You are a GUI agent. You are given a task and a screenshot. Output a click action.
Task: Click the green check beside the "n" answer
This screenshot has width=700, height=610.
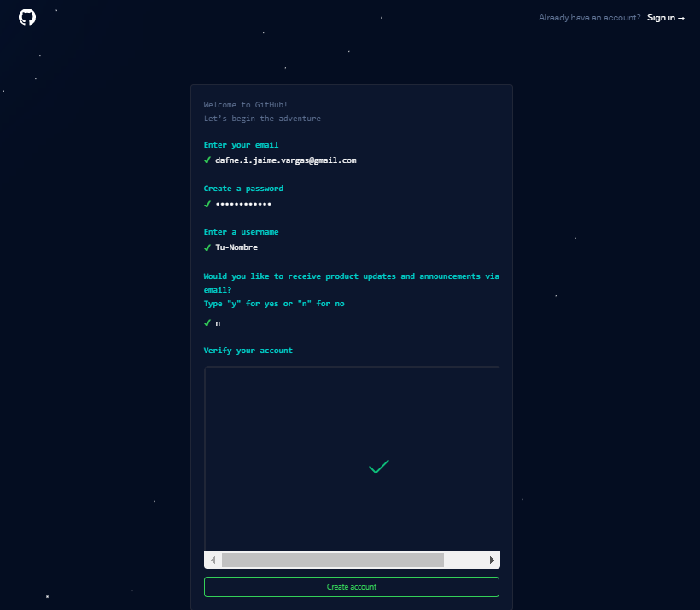point(207,322)
